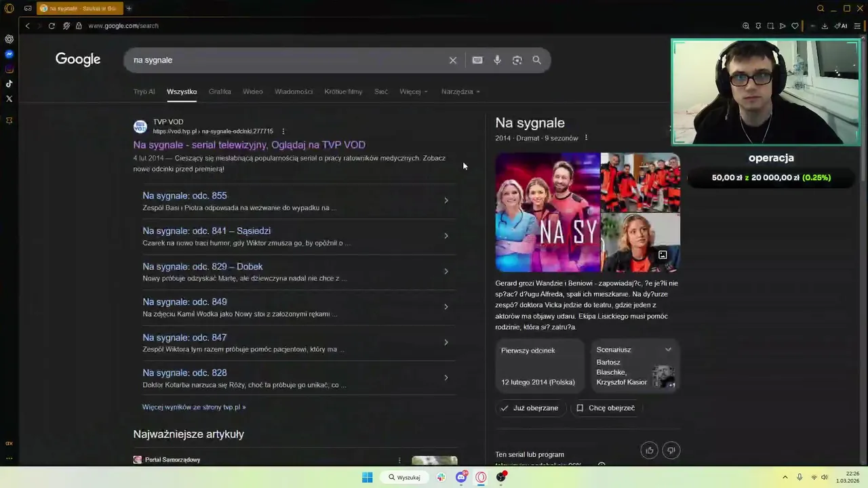
Task: Open the browser tab search magnifier
Action: (x=821, y=8)
